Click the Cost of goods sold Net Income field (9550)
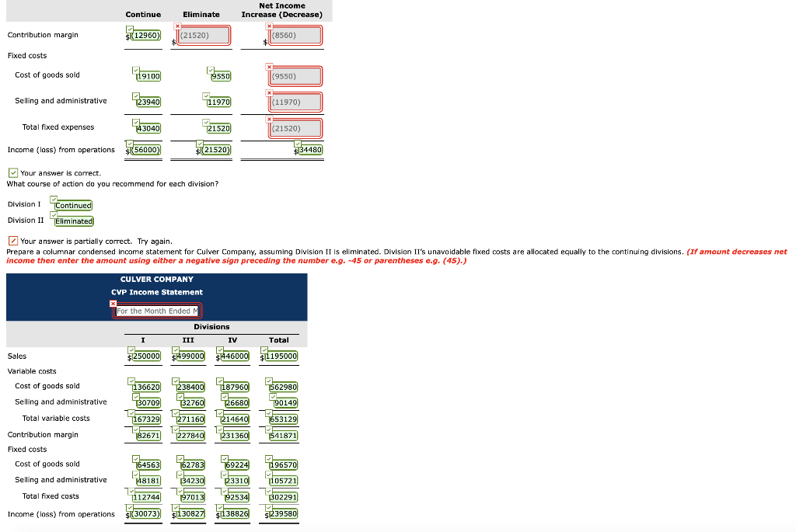The height and width of the screenshot is (532, 796). click(295, 76)
